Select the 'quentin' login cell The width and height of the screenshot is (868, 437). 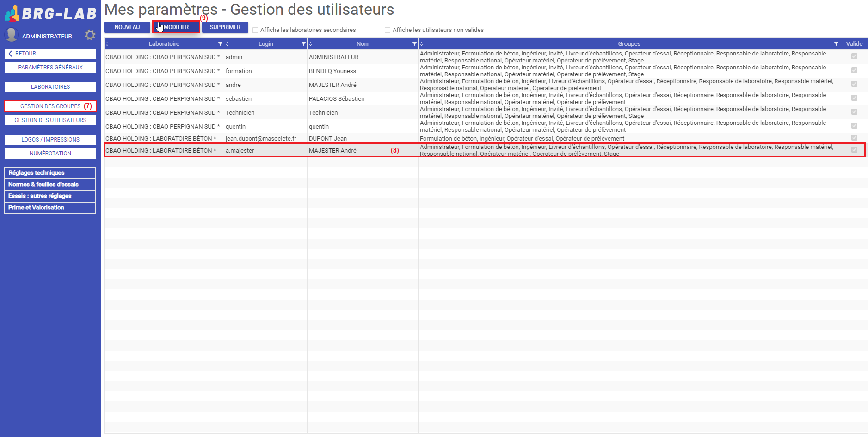265,126
